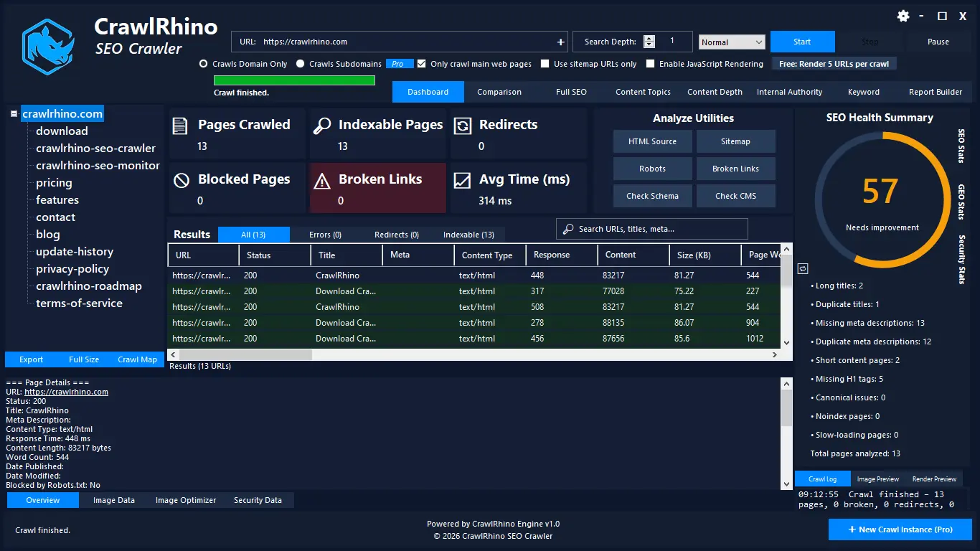Screen dimensions: 980x551
Task: Open the Comparison tab
Action: (x=499, y=92)
